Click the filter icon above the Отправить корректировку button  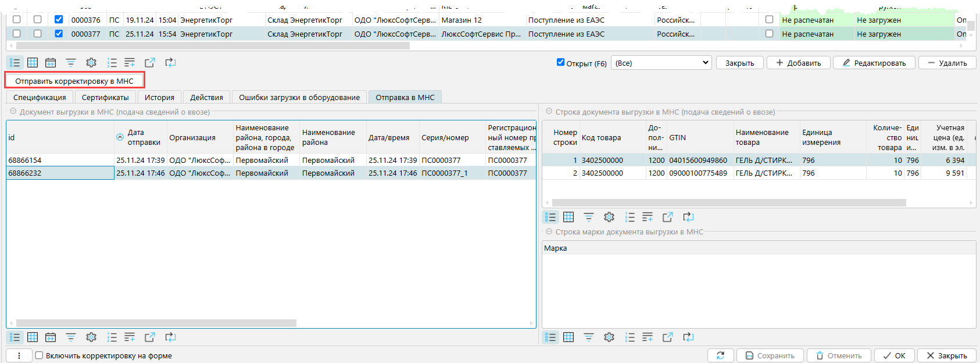pyautogui.click(x=71, y=63)
